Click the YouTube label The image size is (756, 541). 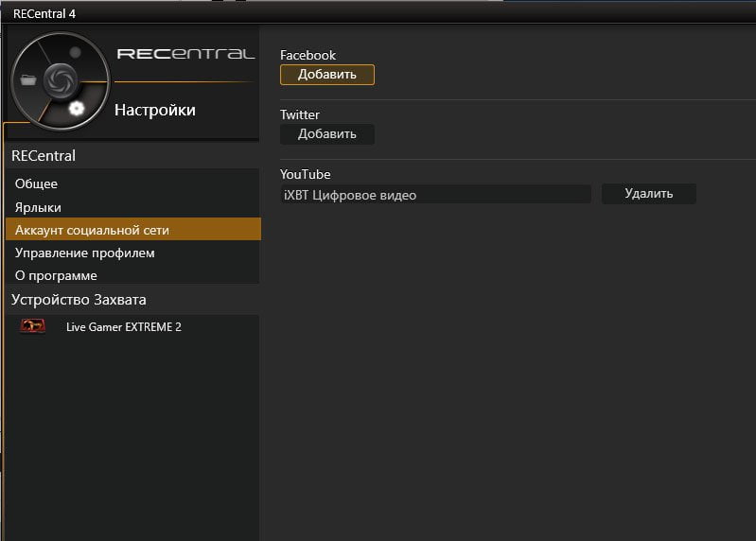(306, 174)
